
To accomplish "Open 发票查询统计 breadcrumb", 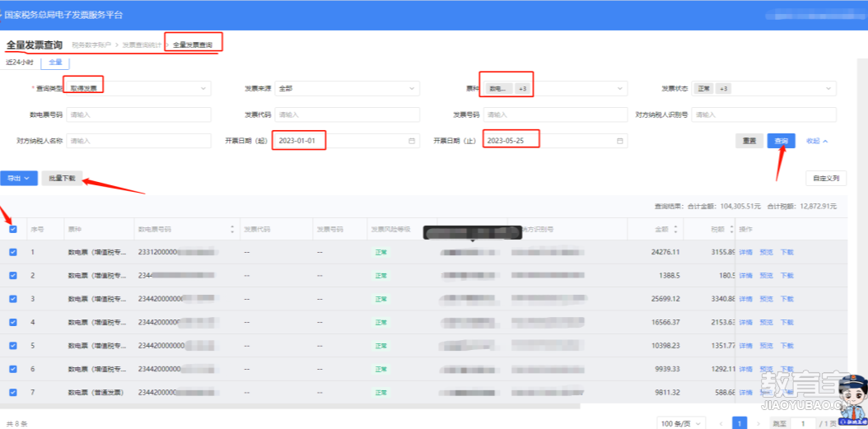I will 142,44.
